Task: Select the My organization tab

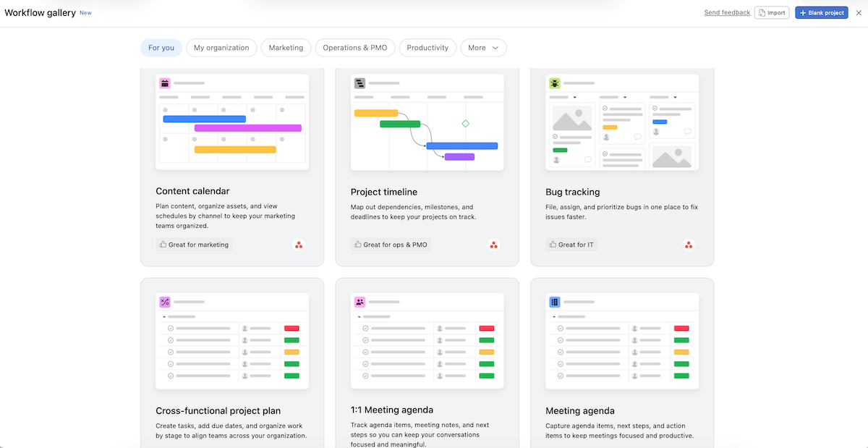Action: 221,48
